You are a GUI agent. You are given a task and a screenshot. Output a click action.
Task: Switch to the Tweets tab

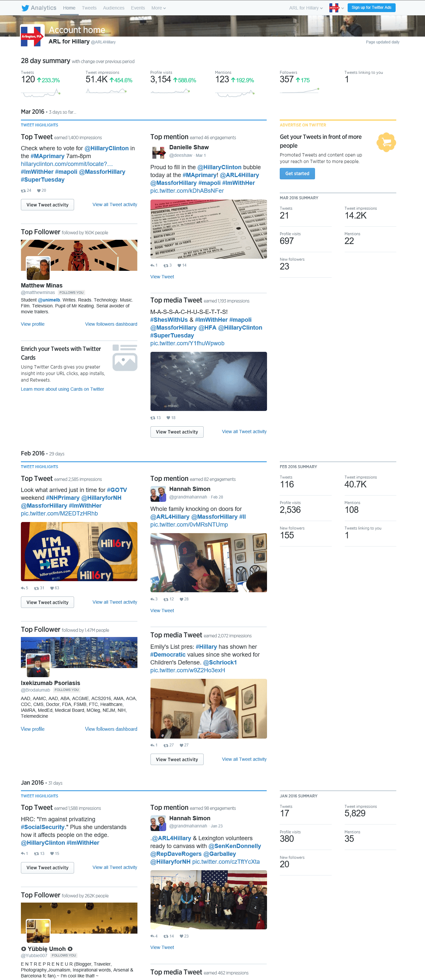pyautogui.click(x=89, y=8)
